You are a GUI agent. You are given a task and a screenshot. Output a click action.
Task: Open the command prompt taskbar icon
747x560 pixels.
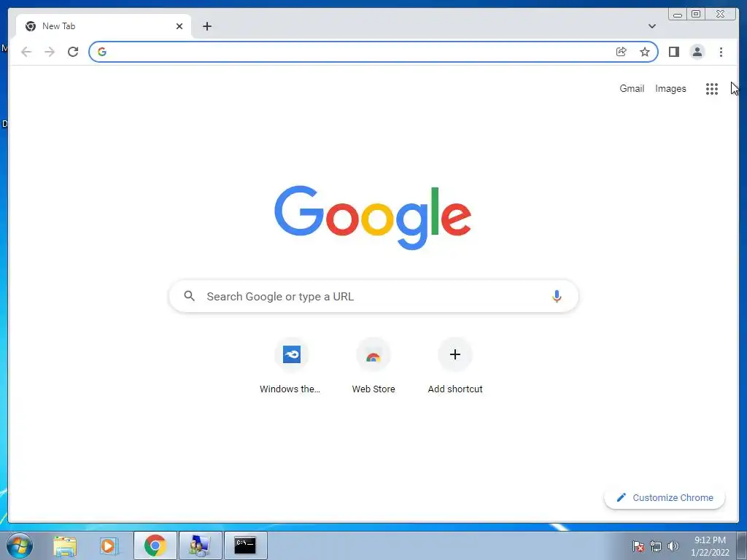tap(245, 545)
